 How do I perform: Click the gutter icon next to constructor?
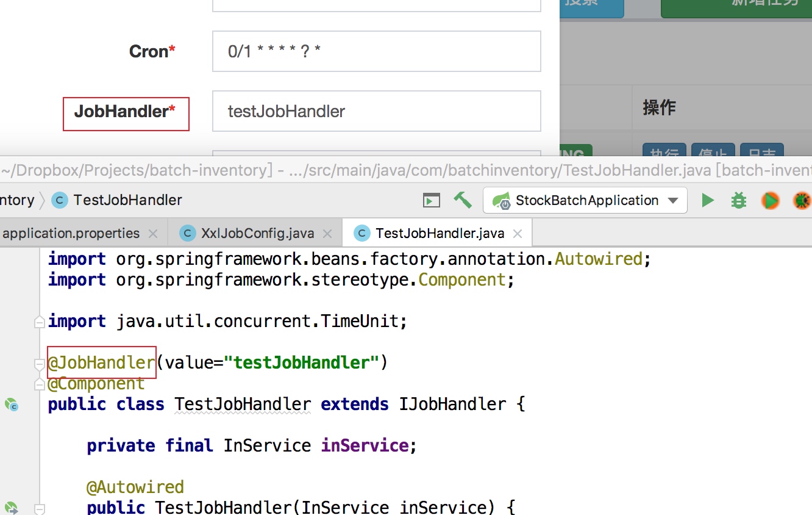pyautogui.click(x=12, y=507)
